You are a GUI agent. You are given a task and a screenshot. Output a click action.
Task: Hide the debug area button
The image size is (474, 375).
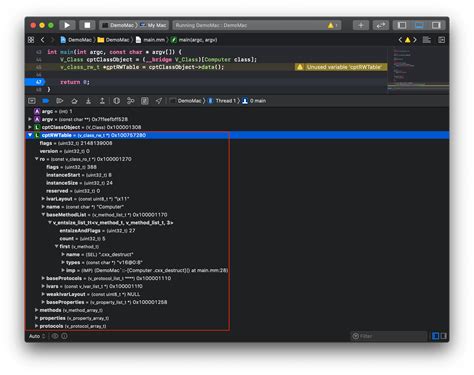tap(32, 101)
